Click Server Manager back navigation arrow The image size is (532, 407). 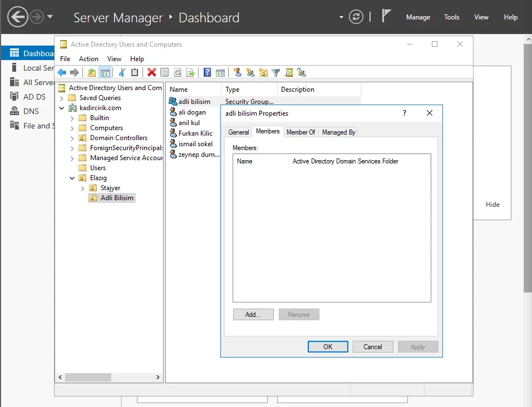click(x=18, y=17)
